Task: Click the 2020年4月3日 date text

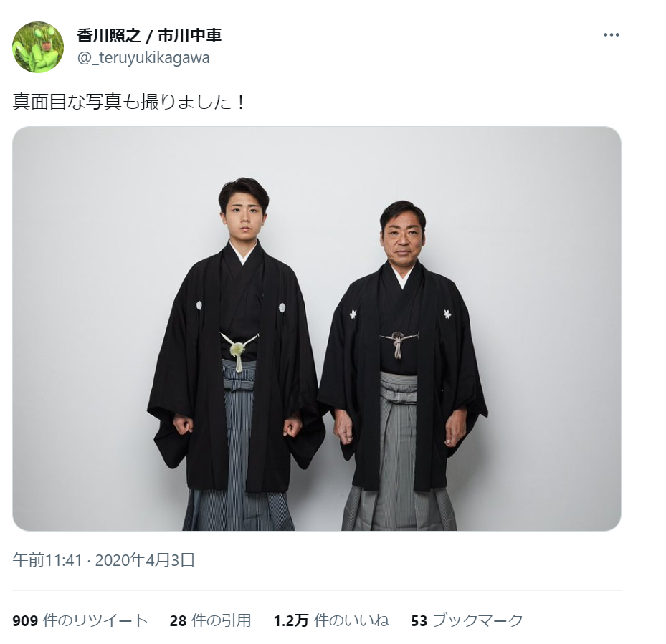Action: (145, 560)
